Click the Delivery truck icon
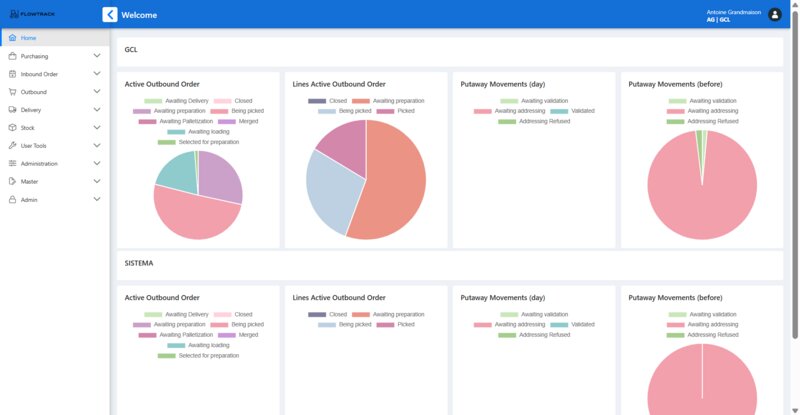 pyautogui.click(x=12, y=110)
